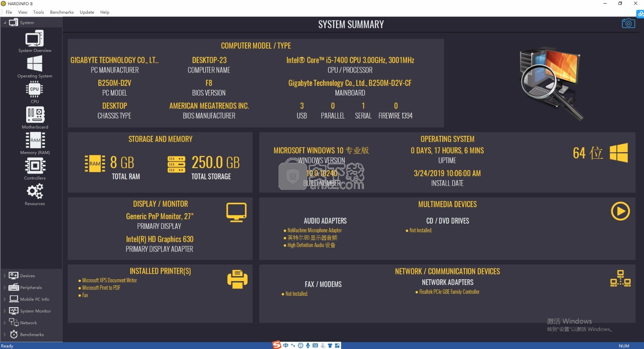Viewport: 644px width, 349px height.
Task: Click the Realtek PCIe GBE Family Controller entry
Action: (x=449, y=292)
